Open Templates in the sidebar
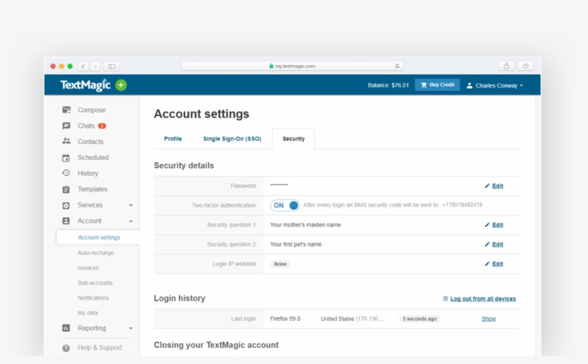The image size is (588, 364). [x=93, y=189]
